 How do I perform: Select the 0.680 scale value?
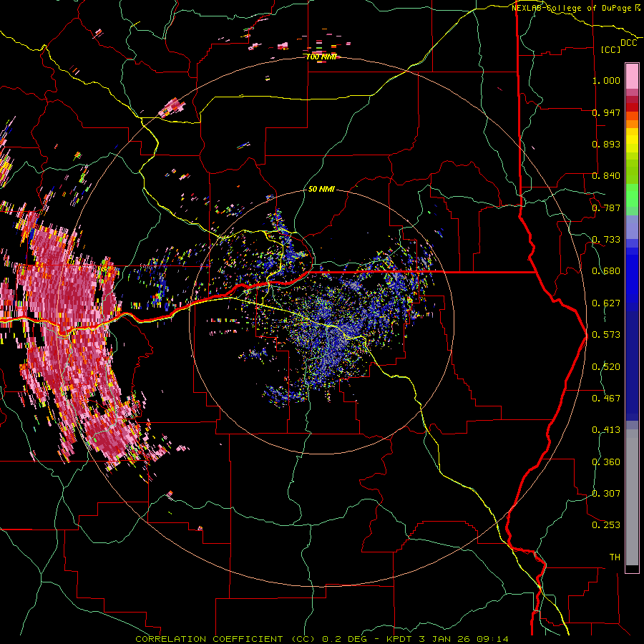[x=606, y=271]
